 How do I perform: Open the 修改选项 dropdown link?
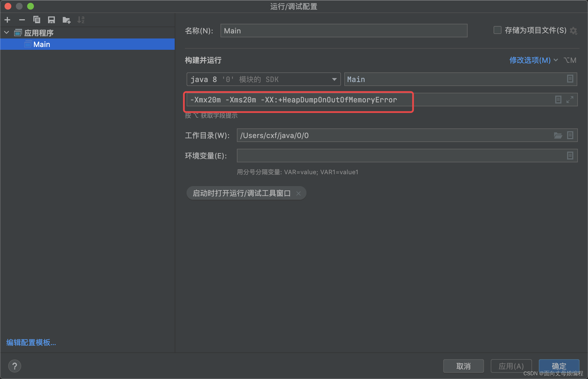pos(533,60)
